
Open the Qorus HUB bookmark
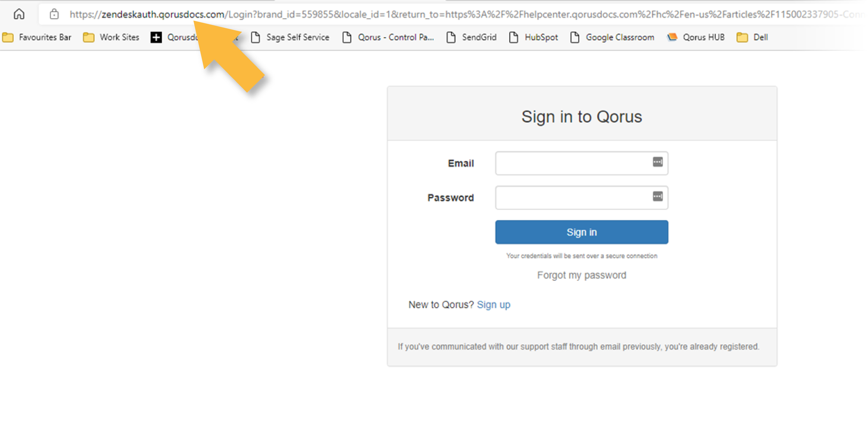(x=696, y=37)
